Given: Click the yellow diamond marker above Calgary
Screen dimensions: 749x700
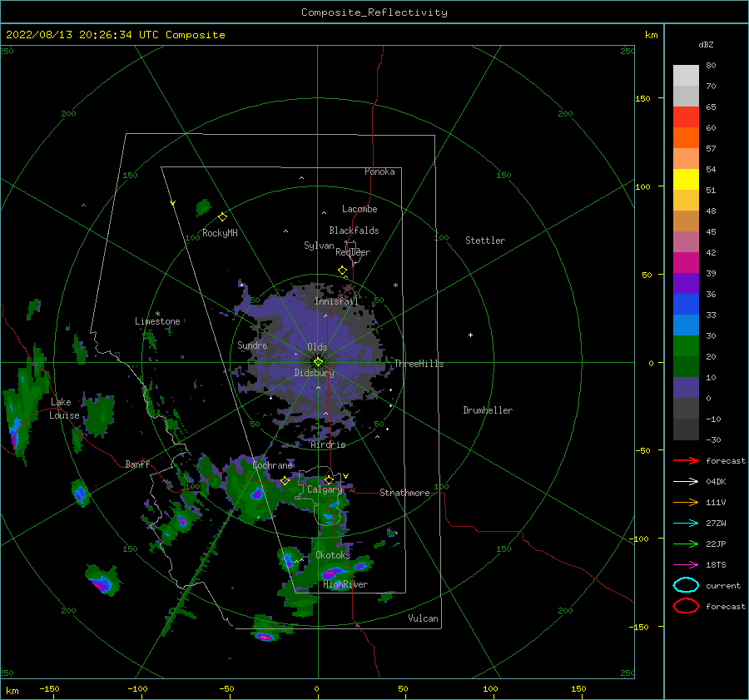Looking at the screenshot, I should 329,479.
